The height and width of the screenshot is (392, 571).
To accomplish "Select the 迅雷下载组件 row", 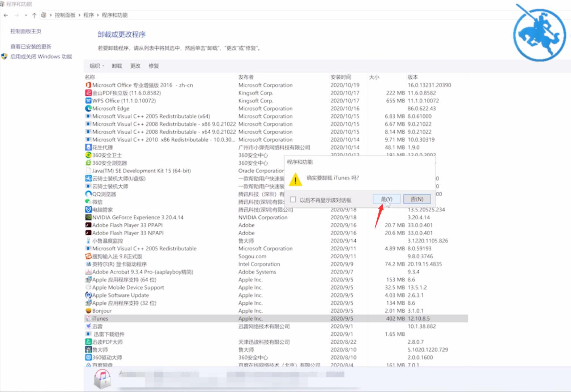I will 276,334.
